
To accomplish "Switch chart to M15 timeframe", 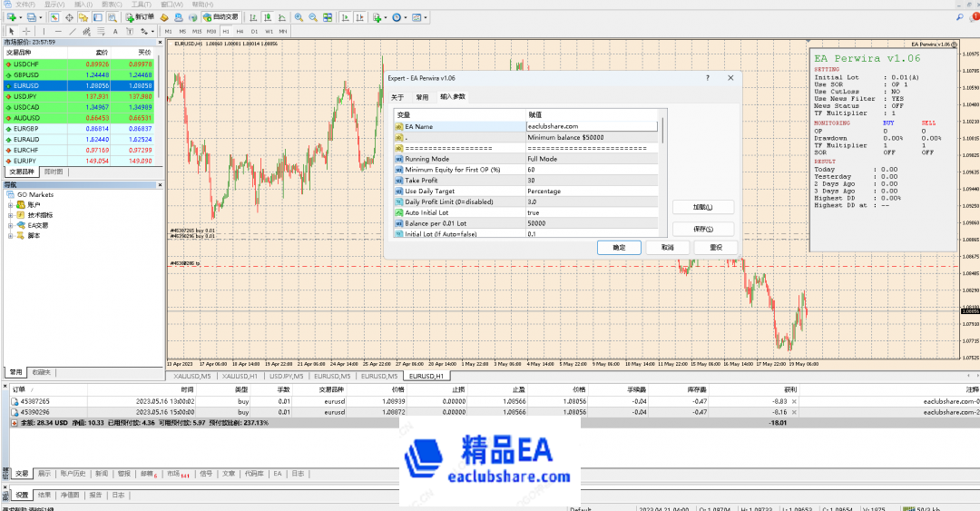I will [197, 31].
